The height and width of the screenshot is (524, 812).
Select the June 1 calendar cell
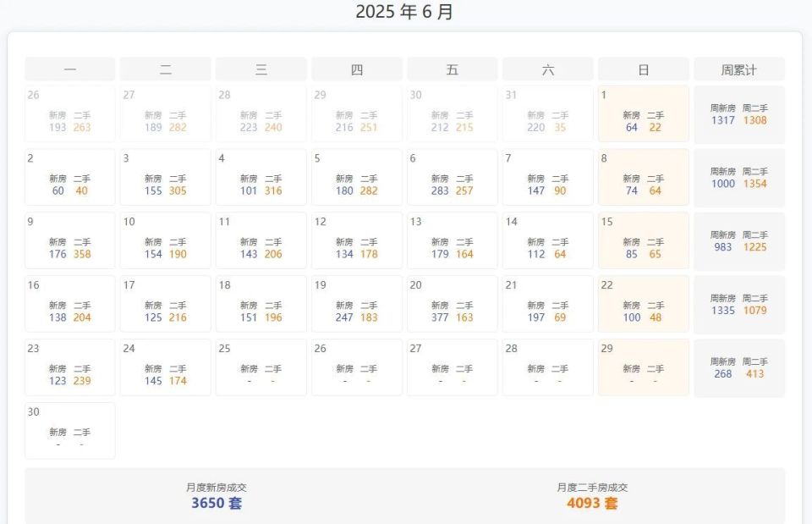[x=643, y=113]
